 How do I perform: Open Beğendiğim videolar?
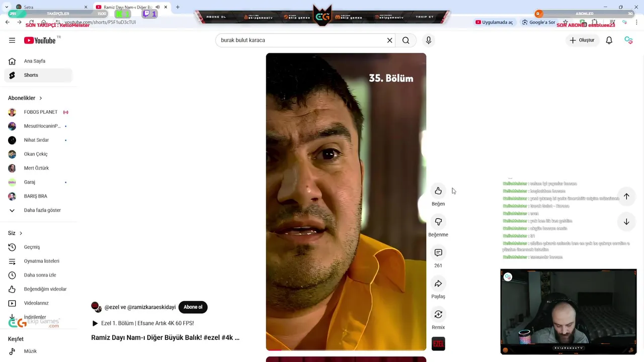click(x=38, y=290)
